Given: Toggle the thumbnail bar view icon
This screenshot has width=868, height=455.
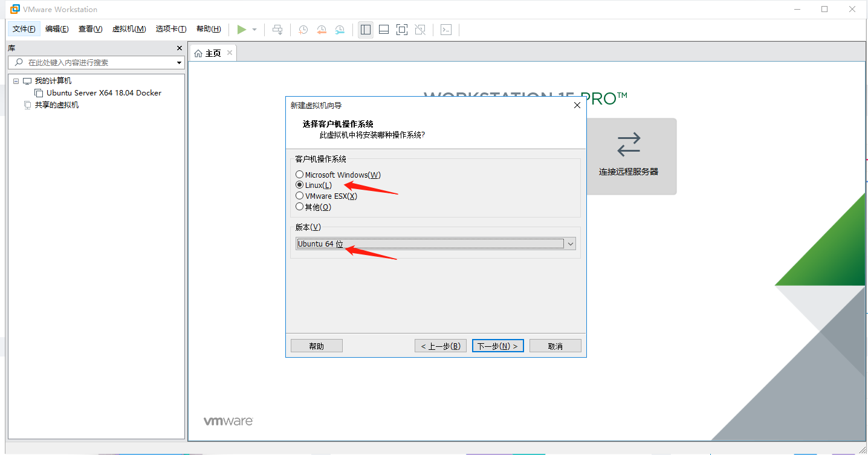Looking at the screenshot, I should (x=384, y=30).
